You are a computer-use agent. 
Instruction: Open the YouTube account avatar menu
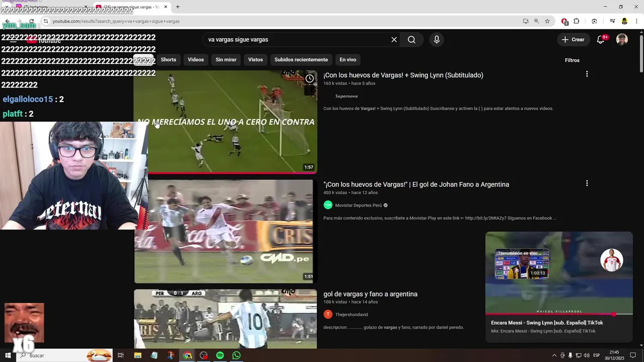pos(622,40)
